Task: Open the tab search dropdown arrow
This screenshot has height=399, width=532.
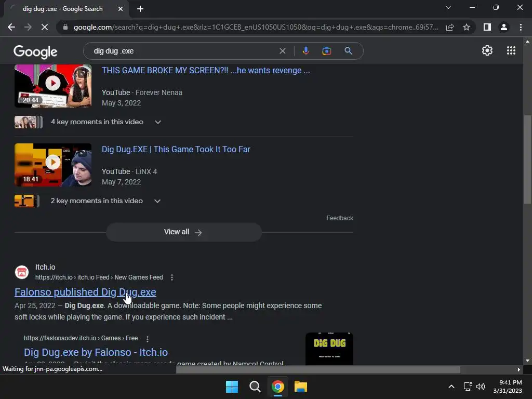Action: 448,7
